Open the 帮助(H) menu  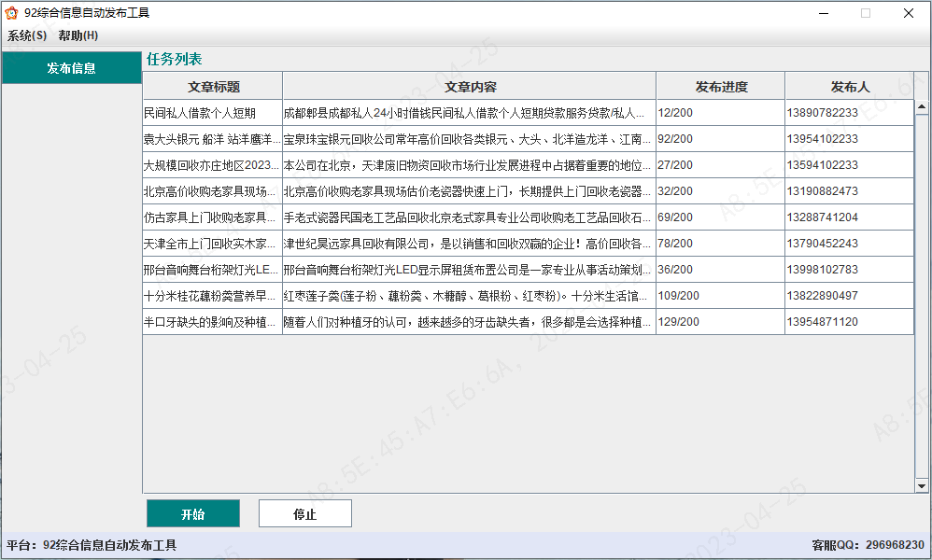[x=78, y=35]
